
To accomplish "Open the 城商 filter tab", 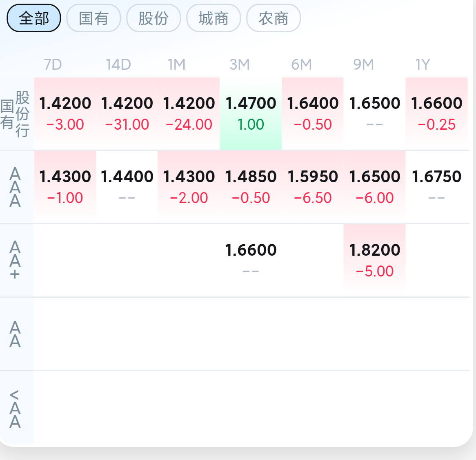I will point(214,18).
